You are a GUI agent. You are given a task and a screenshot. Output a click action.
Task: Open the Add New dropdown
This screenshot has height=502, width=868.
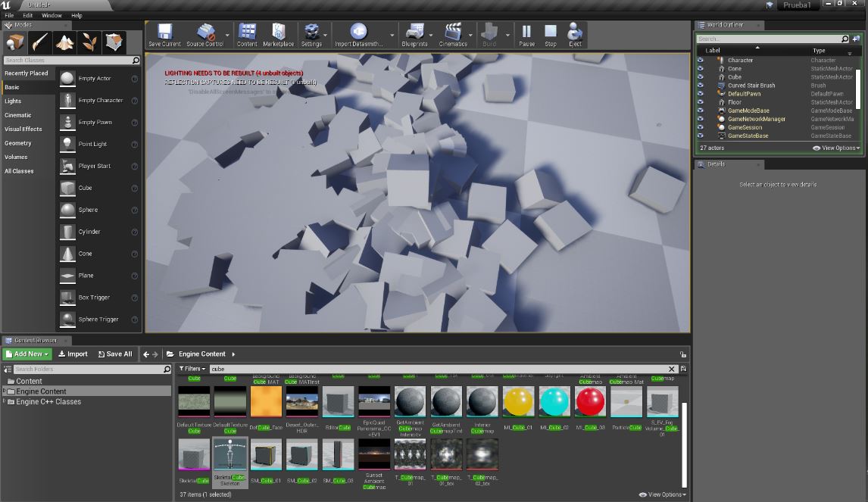click(x=27, y=354)
